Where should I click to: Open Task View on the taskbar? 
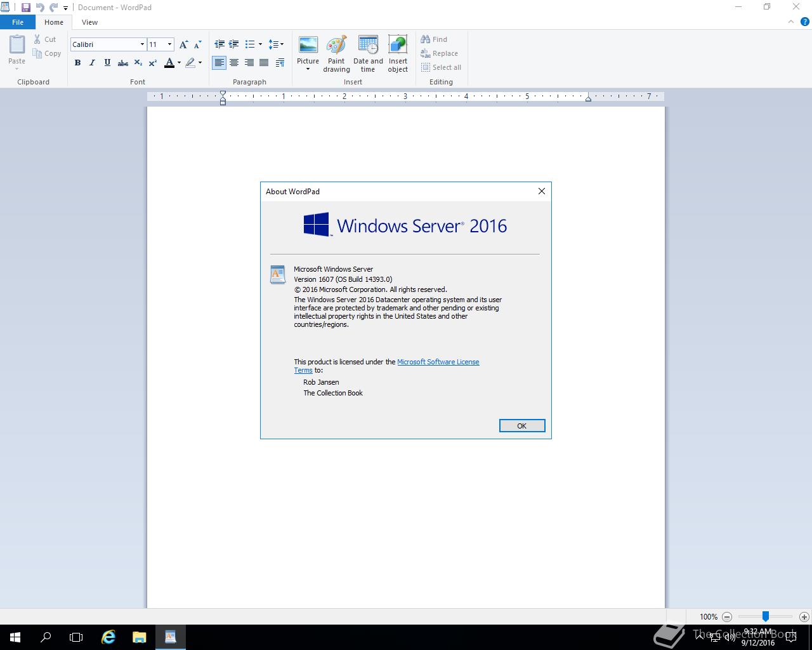(x=76, y=637)
